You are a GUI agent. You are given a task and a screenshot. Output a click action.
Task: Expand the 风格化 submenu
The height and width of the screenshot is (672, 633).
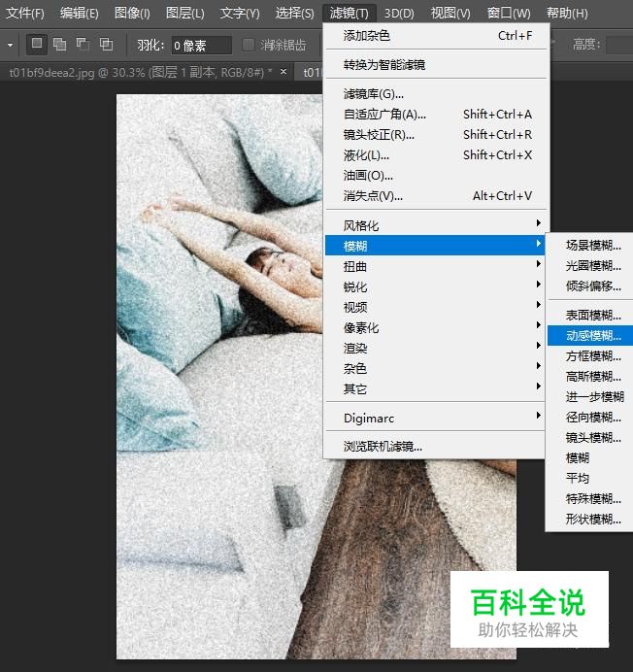click(x=435, y=225)
